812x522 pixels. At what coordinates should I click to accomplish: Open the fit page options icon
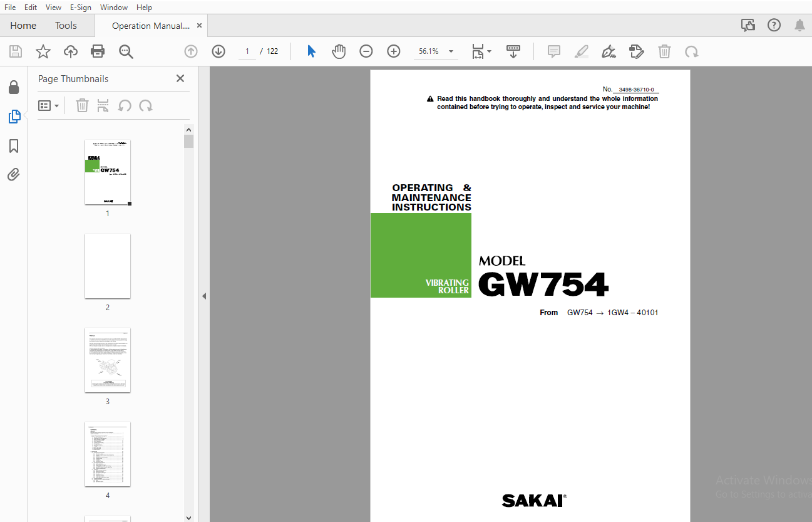(x=481, y=51)
